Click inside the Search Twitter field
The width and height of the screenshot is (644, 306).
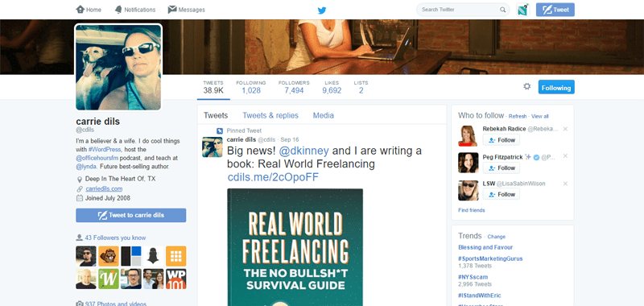pyautogui.click(x=458, y=10)
